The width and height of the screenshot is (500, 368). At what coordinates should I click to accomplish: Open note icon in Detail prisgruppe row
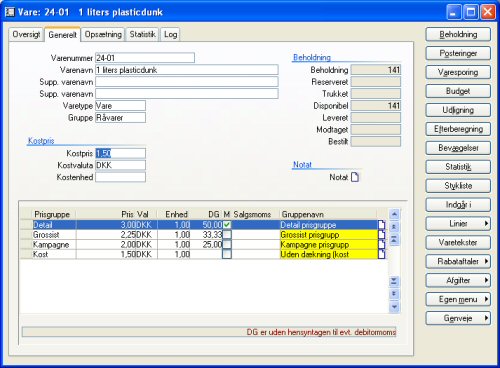pyautogui.click(x=382, y=225)
